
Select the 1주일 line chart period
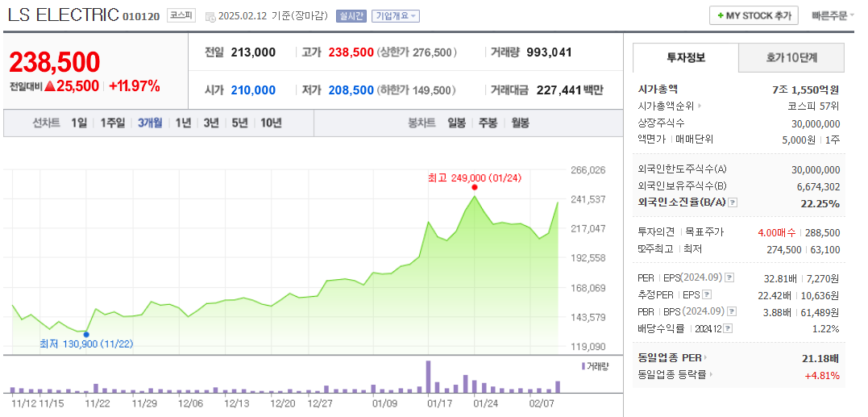click(112, 123)
